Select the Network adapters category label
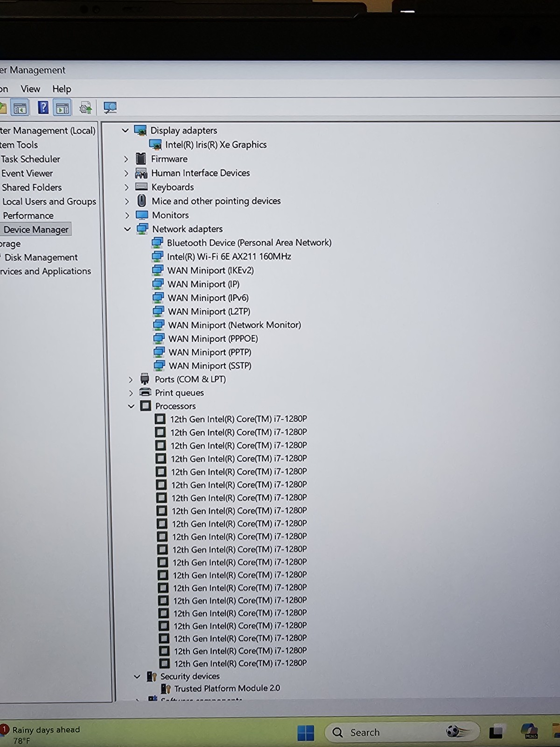This screenshot has width=560, height=747. (x=188, y=229)
